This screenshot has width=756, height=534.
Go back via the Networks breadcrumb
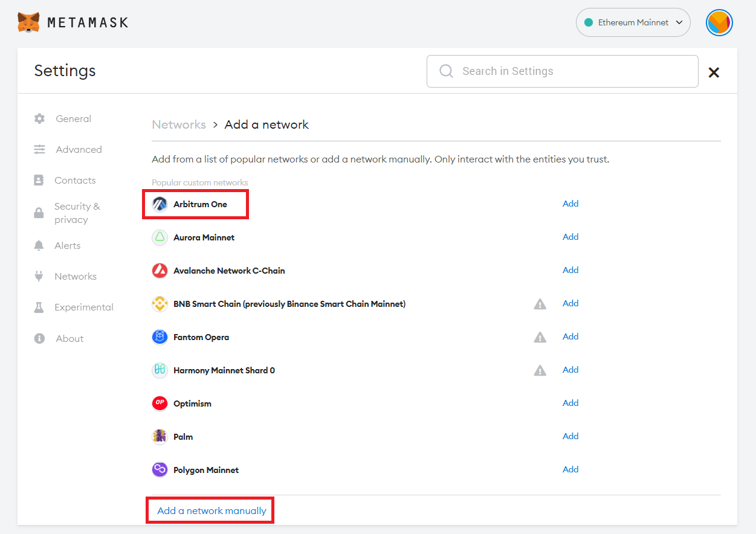179,124
